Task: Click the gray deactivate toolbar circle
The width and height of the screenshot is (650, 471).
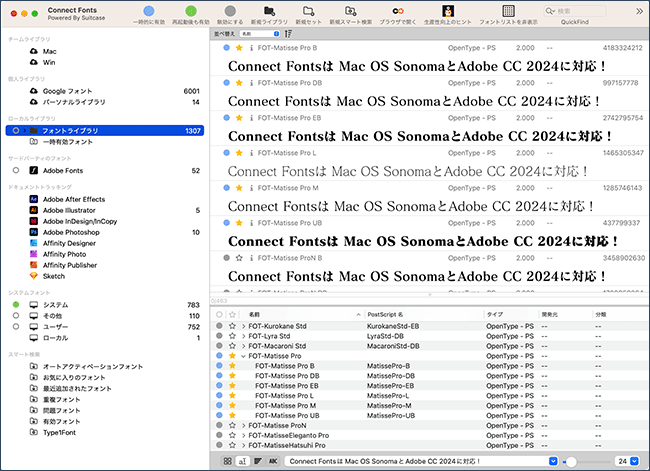Action: point(230,11)
